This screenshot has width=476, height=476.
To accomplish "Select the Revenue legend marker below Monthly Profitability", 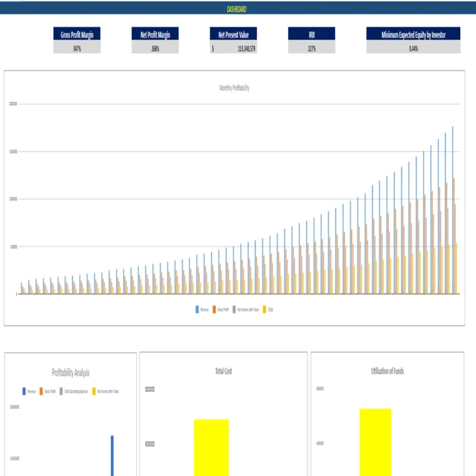I will click(x=197, y=308).
